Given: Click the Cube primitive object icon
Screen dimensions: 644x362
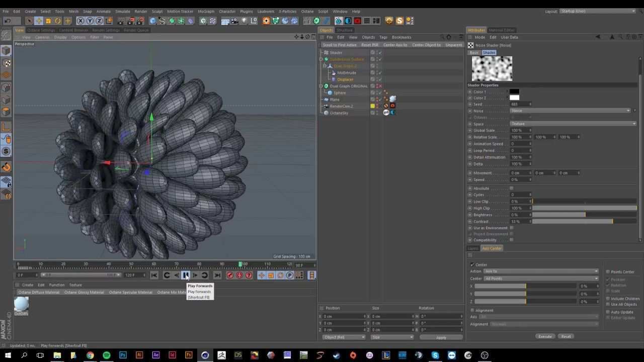Looking at the screenshot, I should (152, 21).
